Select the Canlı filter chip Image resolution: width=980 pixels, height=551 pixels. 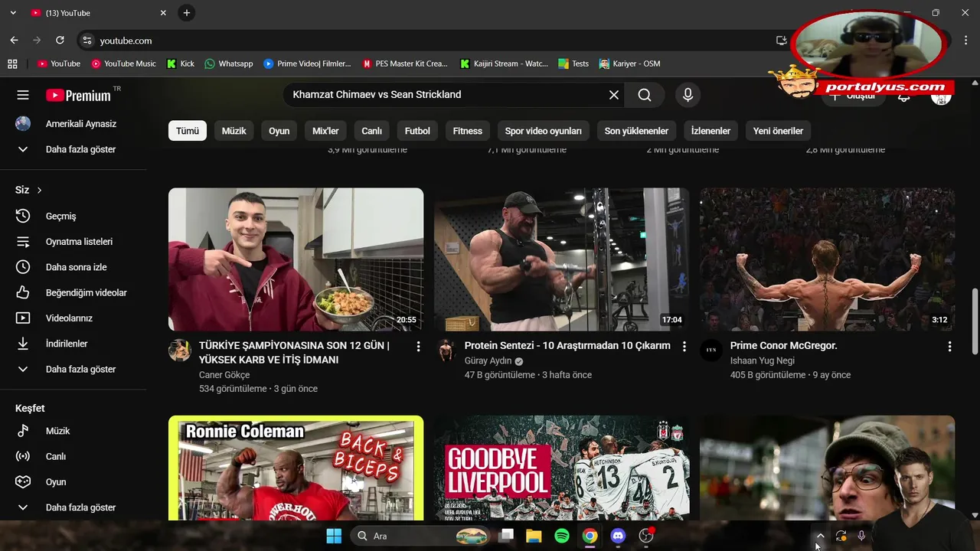(x=371, y=131)
